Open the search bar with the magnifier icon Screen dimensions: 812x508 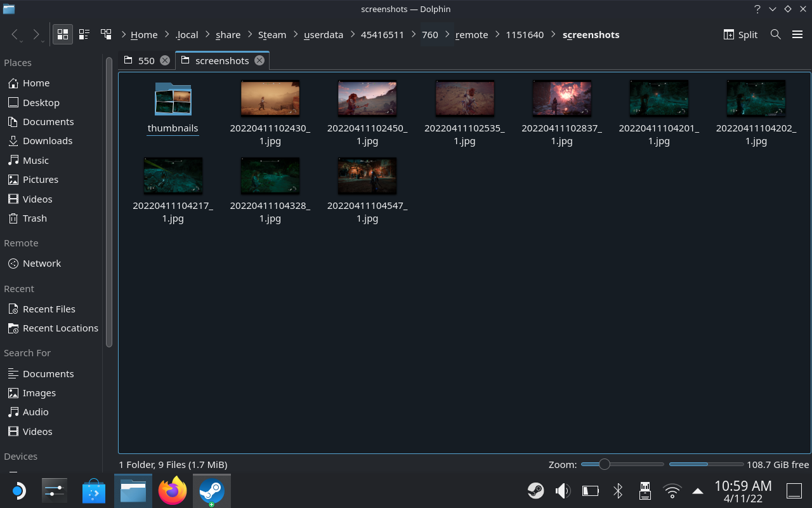775,34
